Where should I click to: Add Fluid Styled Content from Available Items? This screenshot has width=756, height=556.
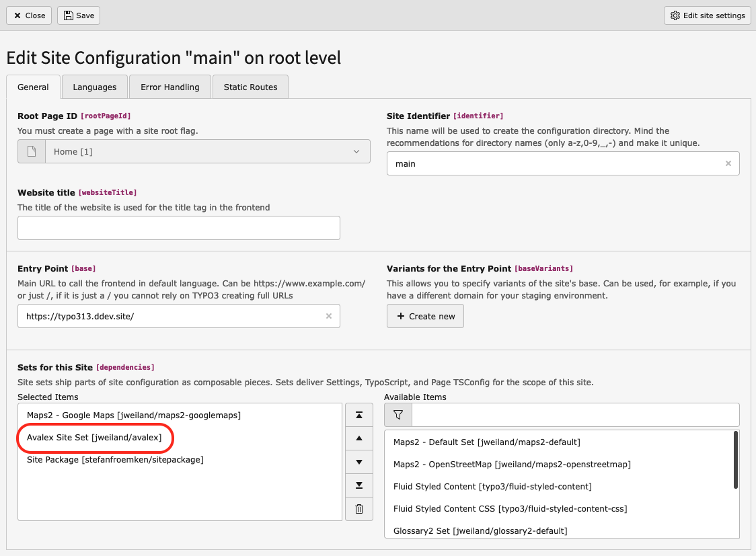tap(492, 486)
